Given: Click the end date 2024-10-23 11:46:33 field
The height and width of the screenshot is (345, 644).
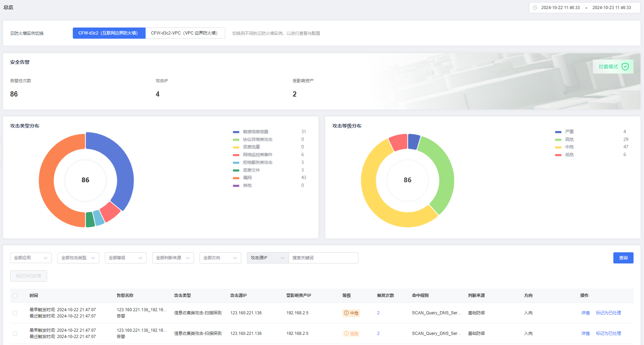Looking at the screenshot, I should click(612, 8).
